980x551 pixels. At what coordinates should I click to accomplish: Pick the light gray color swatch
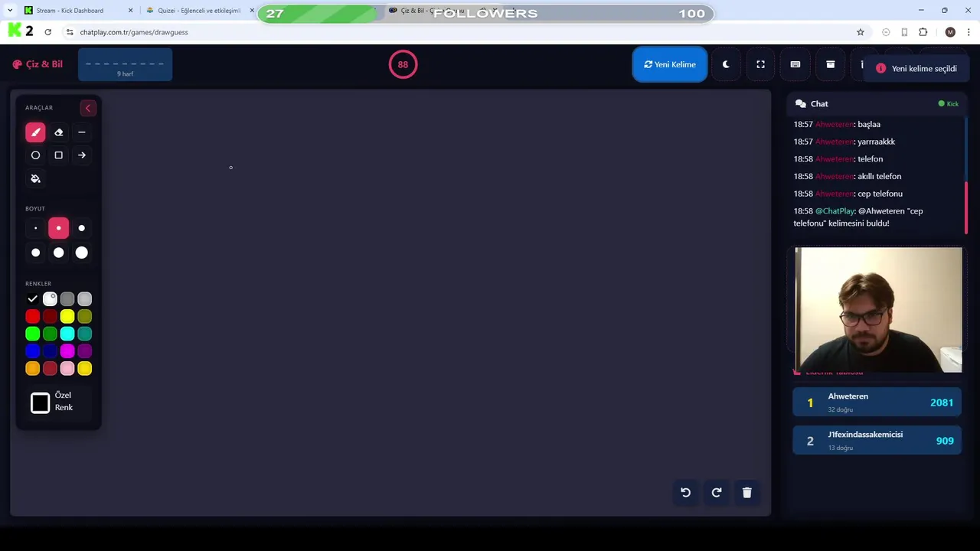pyautogui.click(x=85, y=299)
